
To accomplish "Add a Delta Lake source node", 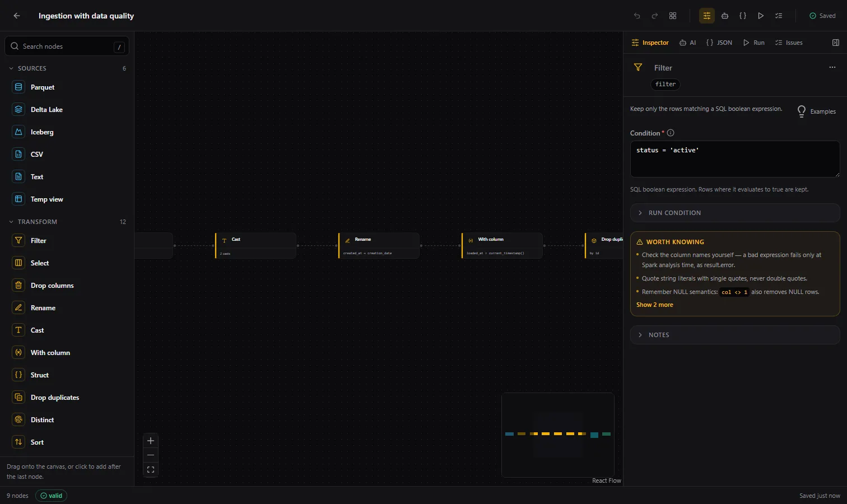I will pos(67,110).
